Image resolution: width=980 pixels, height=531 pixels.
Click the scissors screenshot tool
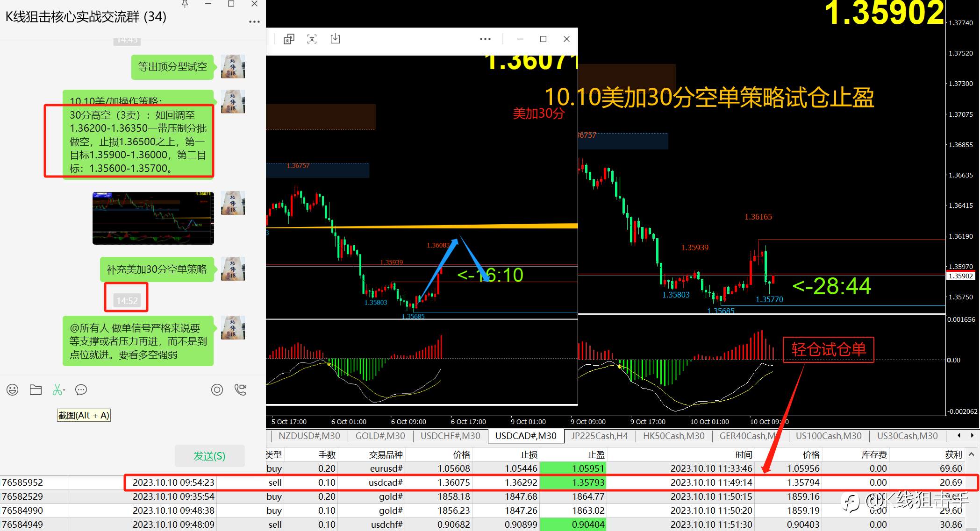click(57, 389)
